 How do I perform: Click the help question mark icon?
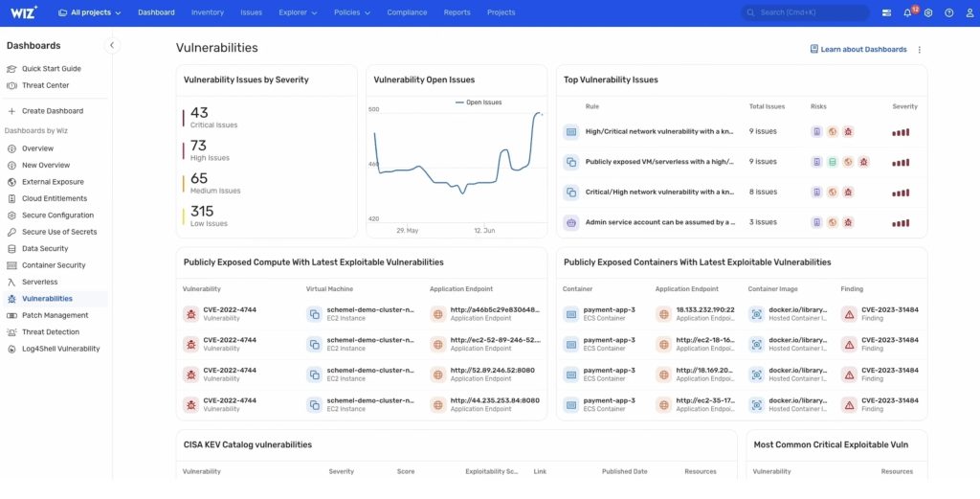[948, 13]
